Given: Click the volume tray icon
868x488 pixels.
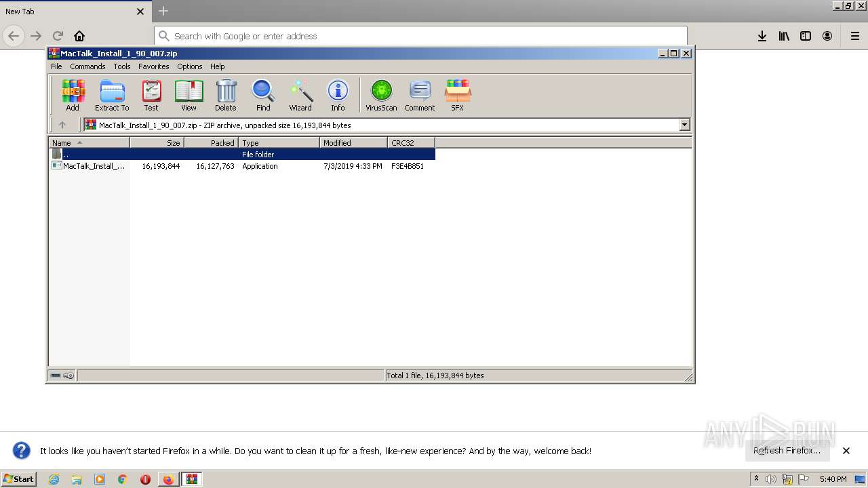Looking at the screenshot, I should (x=771, y=479).
